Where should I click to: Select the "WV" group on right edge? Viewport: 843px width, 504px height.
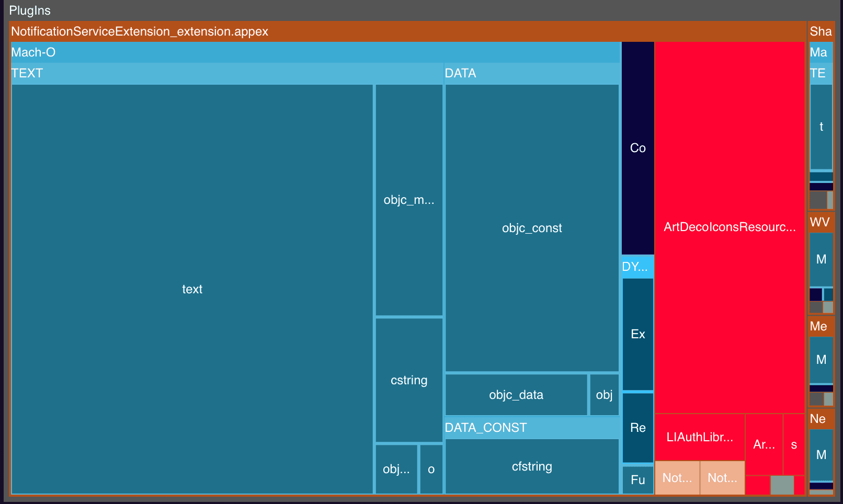coord(819,222)
